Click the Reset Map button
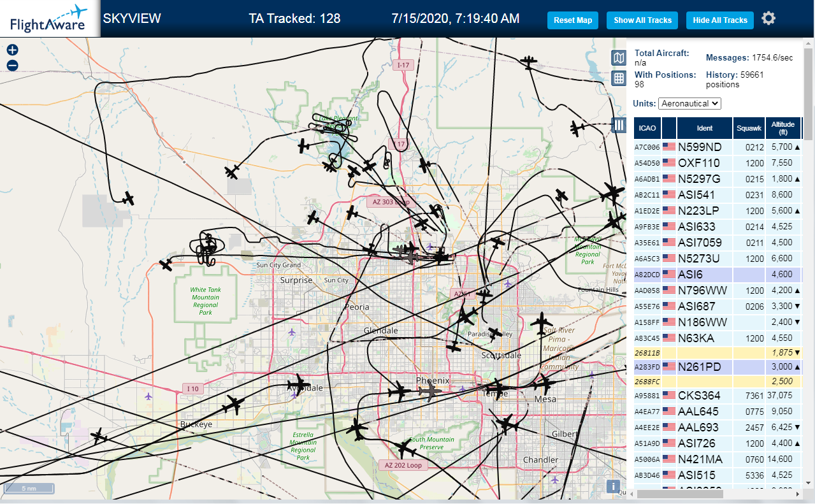The image size is (815, 504). [573, 20]
